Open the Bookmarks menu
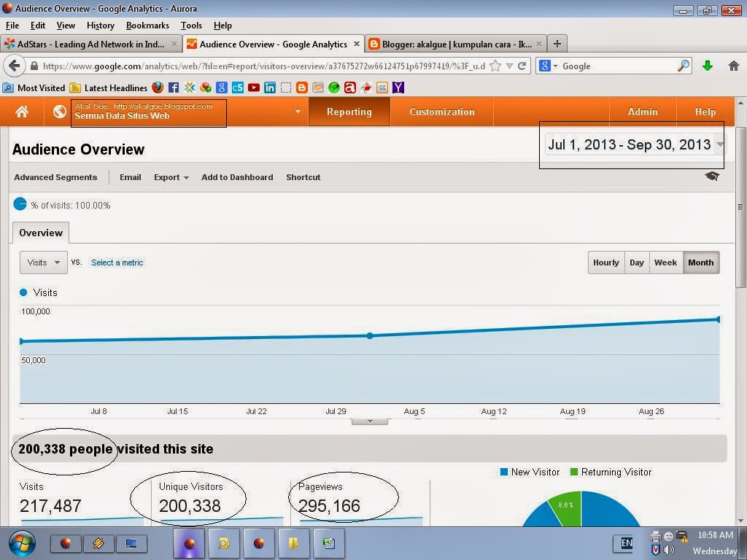 [x=147, y=26]
